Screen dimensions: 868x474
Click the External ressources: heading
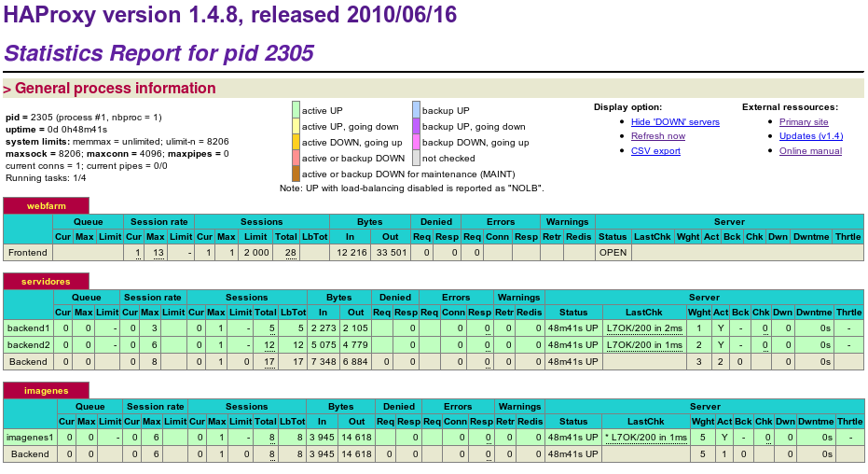[x=790, y=107]
